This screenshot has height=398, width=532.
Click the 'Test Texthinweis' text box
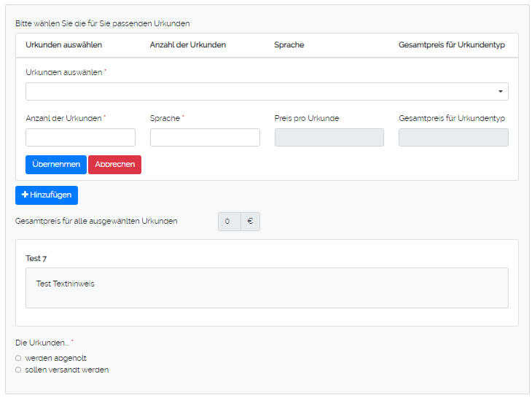267,288
